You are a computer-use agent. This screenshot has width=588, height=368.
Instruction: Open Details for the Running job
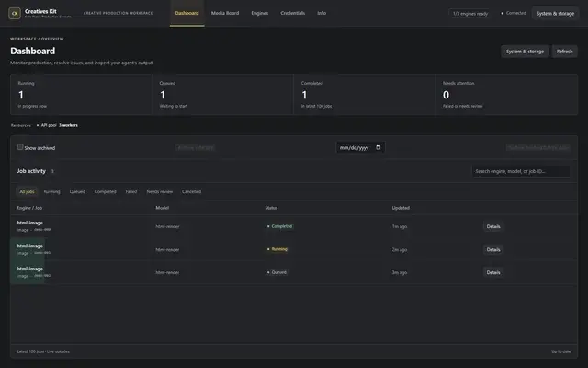pyautogui.click(x=493, y=249)
